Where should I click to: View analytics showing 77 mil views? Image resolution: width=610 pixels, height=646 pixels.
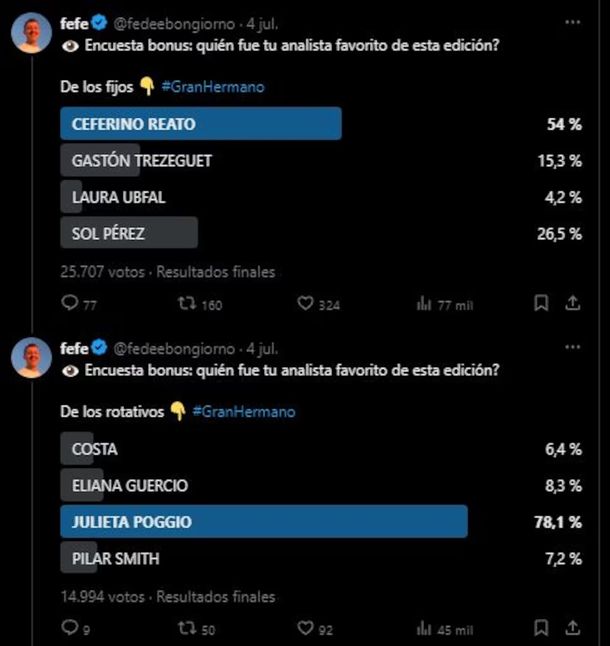coord(423,303)
